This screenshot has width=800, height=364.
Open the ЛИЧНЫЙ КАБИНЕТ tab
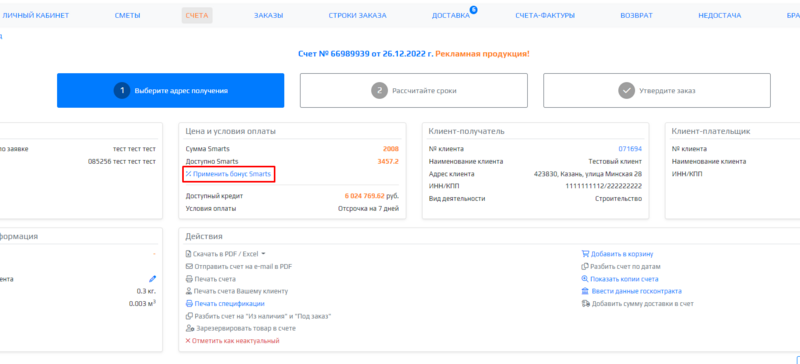coord(35,15)
